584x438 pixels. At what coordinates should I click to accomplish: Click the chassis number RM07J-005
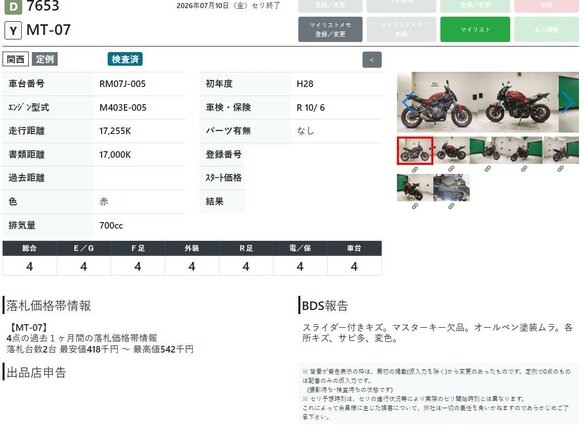pyautogui.click(x=122, y=84)
